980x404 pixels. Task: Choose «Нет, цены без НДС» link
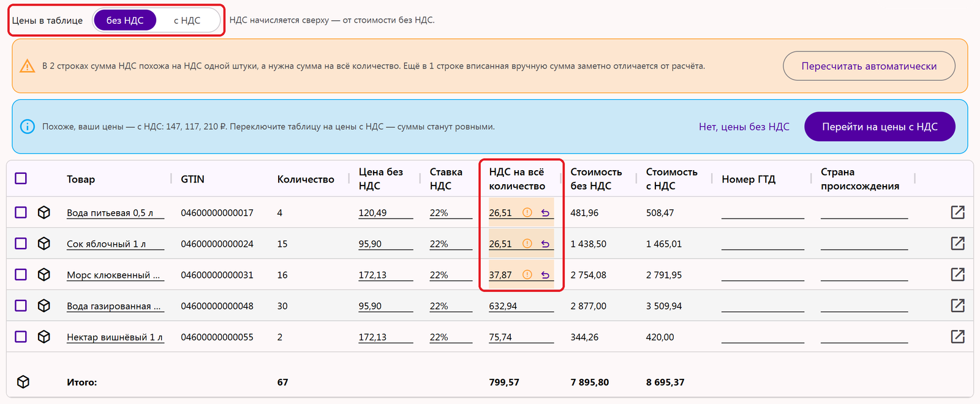[x=744, y=127]
